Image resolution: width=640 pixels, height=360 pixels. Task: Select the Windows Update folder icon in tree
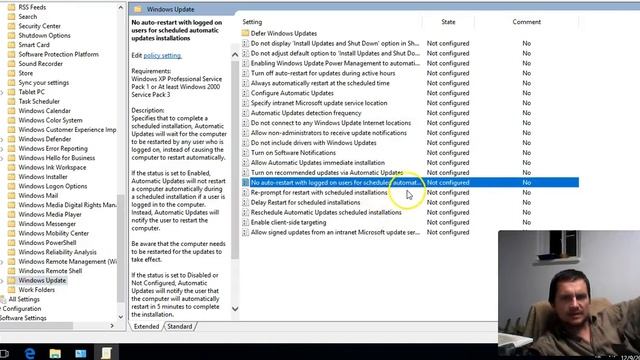click(11, 280)
